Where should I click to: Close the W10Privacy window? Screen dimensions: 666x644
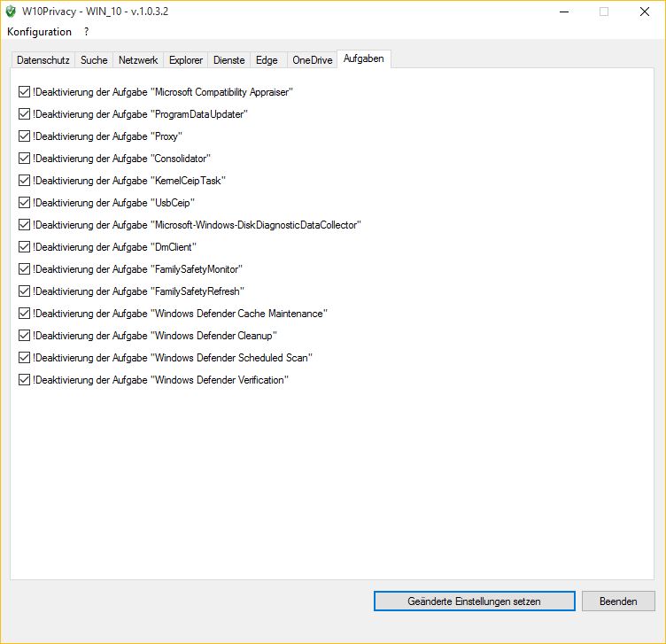coord(645,12)
